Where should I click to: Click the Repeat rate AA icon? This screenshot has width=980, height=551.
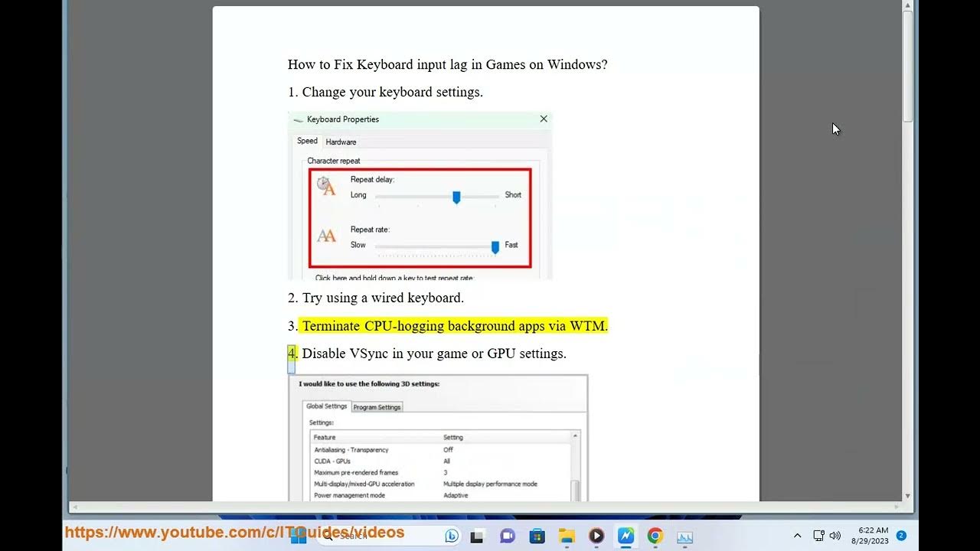327,236
